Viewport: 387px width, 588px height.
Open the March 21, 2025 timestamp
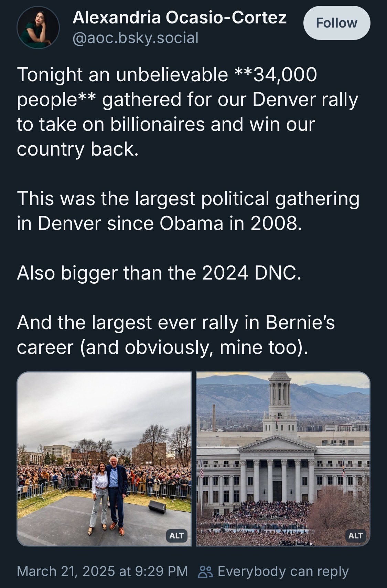tap(102, 571)
